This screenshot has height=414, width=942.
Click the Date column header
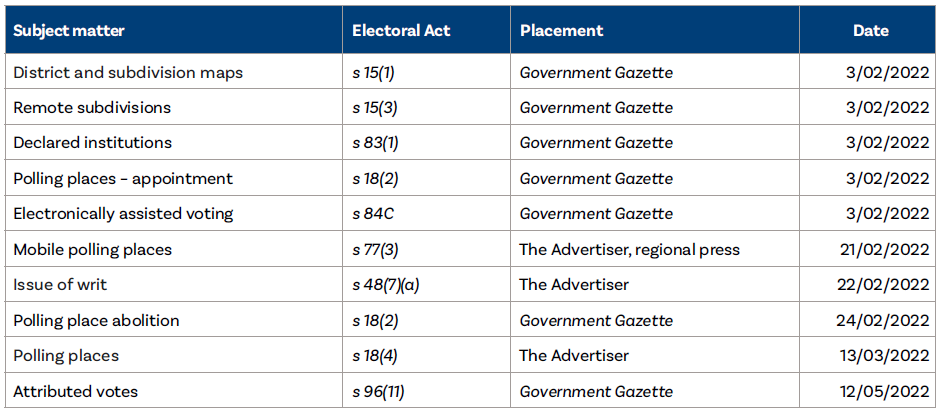[x=870, y=30]
